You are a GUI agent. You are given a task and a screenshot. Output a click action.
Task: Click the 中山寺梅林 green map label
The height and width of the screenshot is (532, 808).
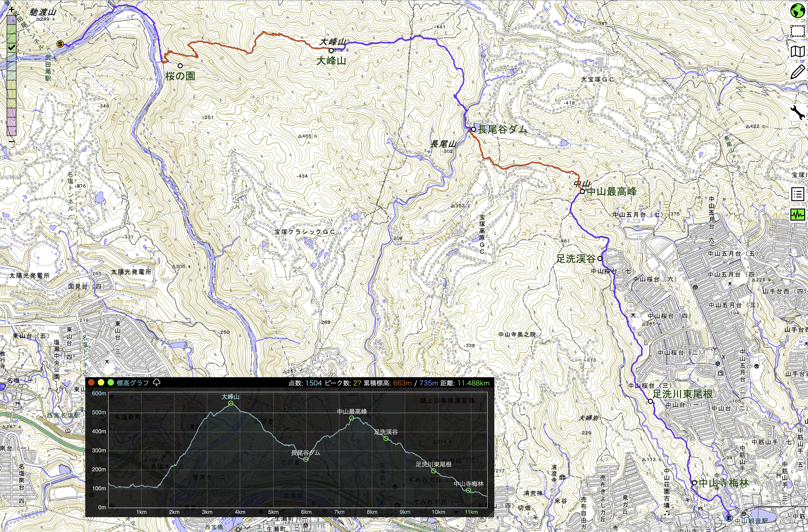pyautogui.click(x=724, y=483)
